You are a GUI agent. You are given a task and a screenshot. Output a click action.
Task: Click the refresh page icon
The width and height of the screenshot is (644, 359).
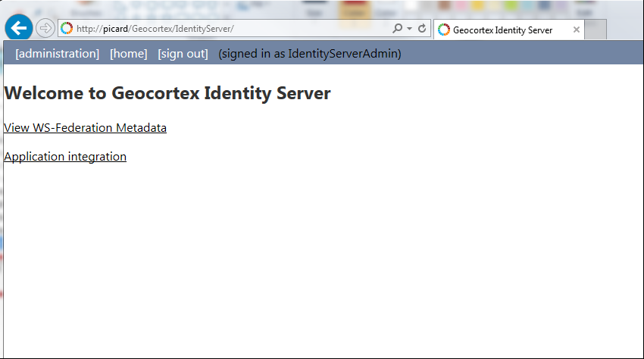pos(422,28)
